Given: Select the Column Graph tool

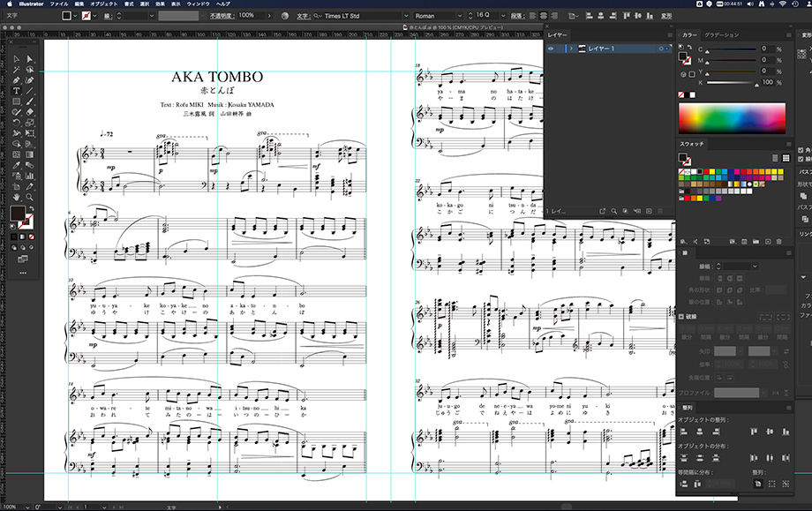Looking at the screenshot, I should tap(29, 176).
